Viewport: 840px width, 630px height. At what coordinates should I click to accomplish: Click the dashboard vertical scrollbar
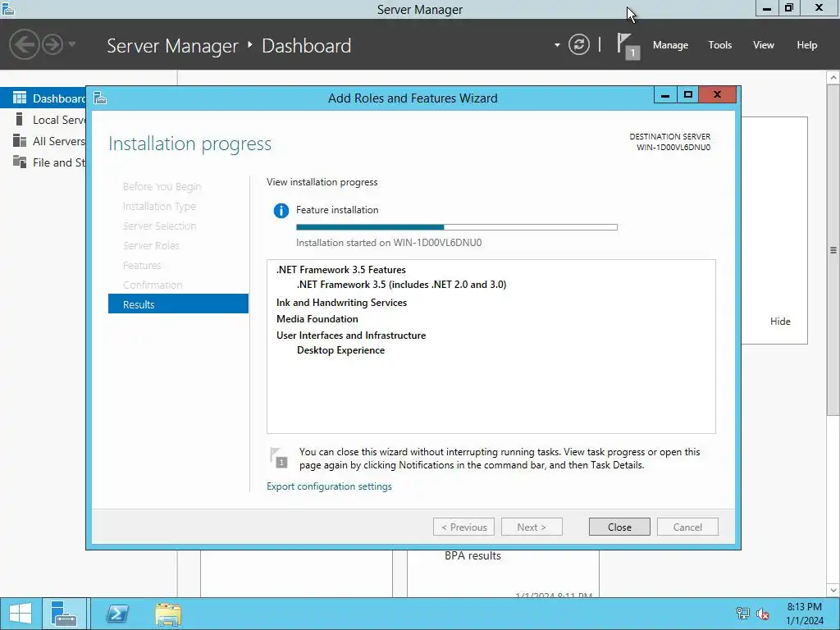point(833,249)
